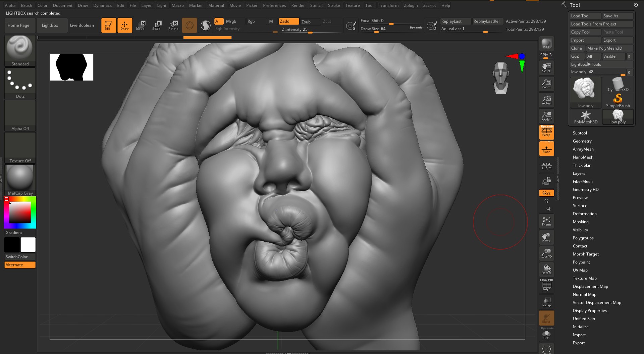
Task: Select the Zoom canvas icon
Action: (546, 84)
